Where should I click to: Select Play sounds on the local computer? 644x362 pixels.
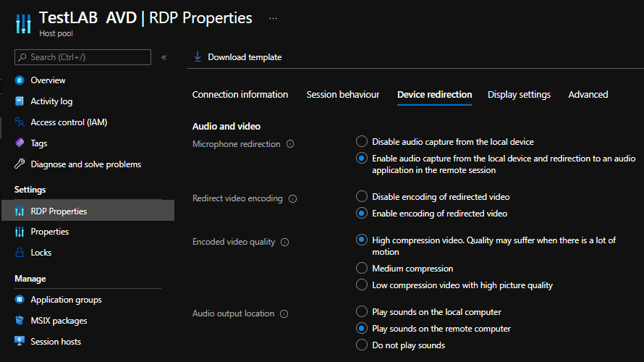[x=362, y=311]
